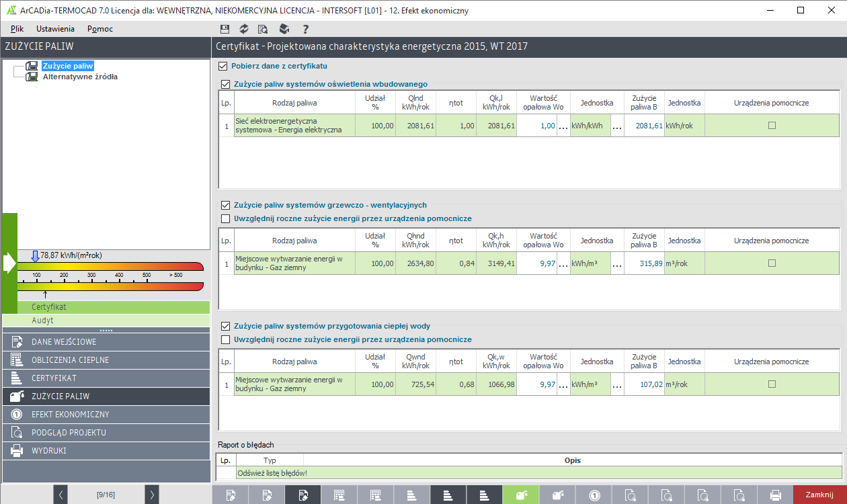
Task: Open heating value picker in lighting row
Action: 563,126
